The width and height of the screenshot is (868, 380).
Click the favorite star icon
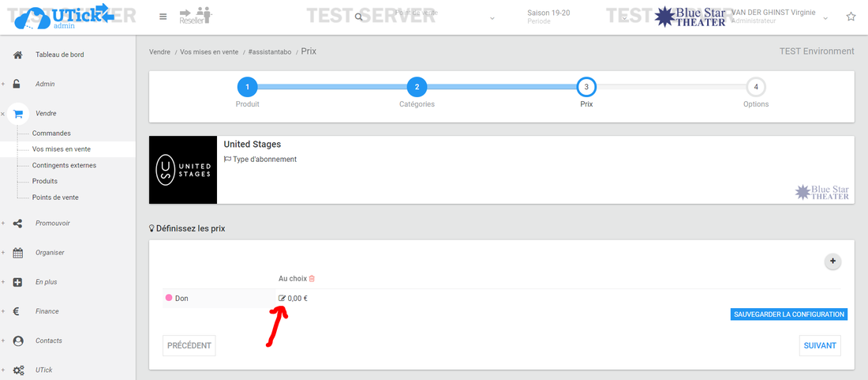click(x=851, y=17)
